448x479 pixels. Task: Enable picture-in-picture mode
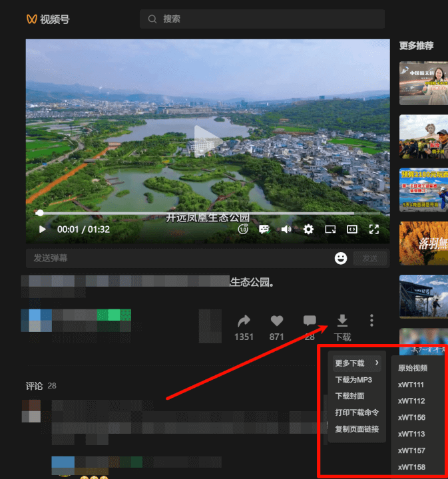coord(330,229)
